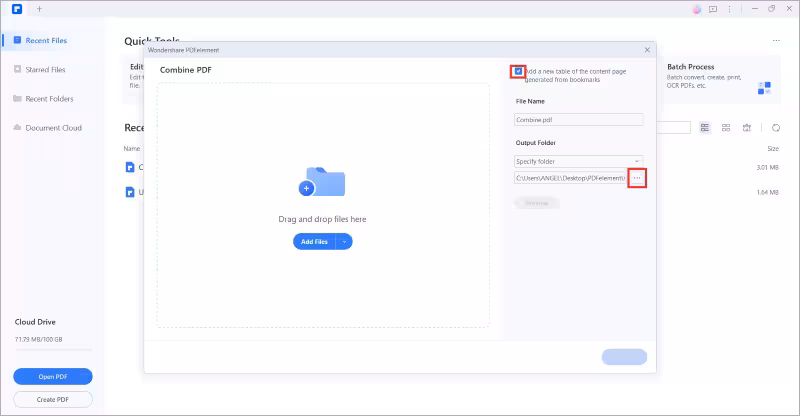Open the vertical three-dot title bar menu

[729, 9]
